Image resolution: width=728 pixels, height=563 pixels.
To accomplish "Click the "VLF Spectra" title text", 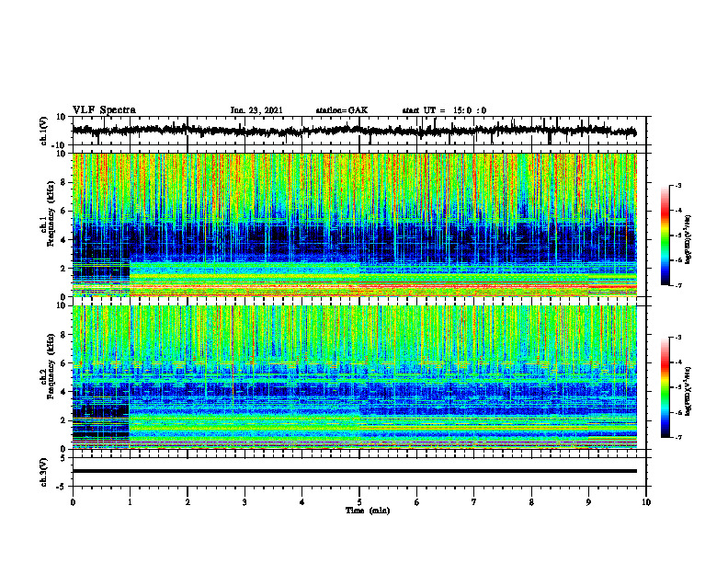I will tap(104, 110).
